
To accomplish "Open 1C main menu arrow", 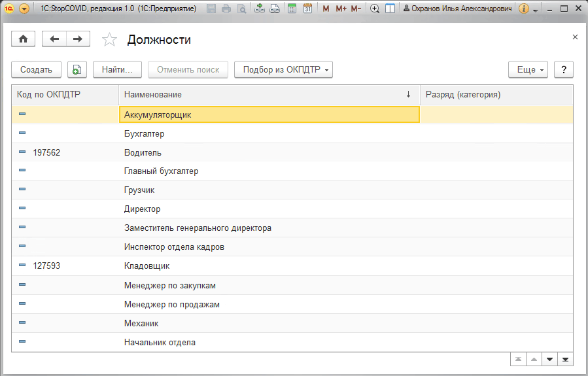I will pos(24,9).
